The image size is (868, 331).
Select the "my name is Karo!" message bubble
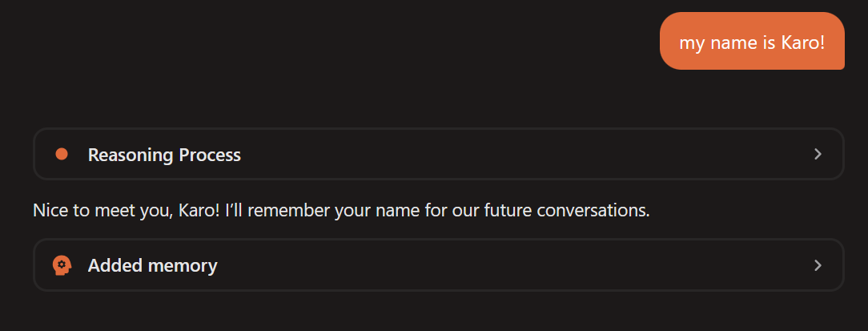click(x=752, y=42)
